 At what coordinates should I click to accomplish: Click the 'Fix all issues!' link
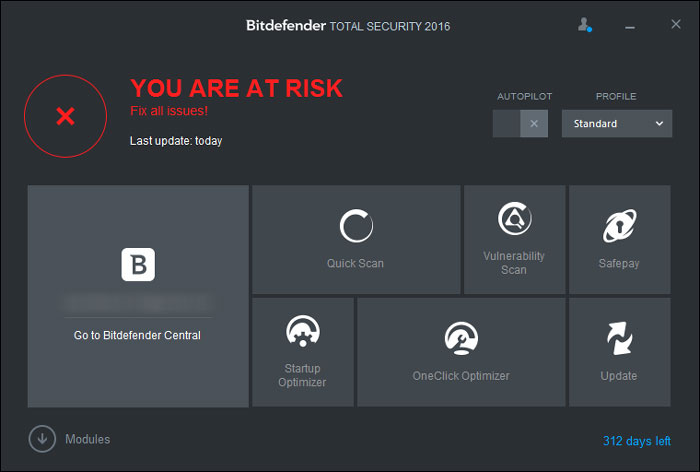(169, 111)
